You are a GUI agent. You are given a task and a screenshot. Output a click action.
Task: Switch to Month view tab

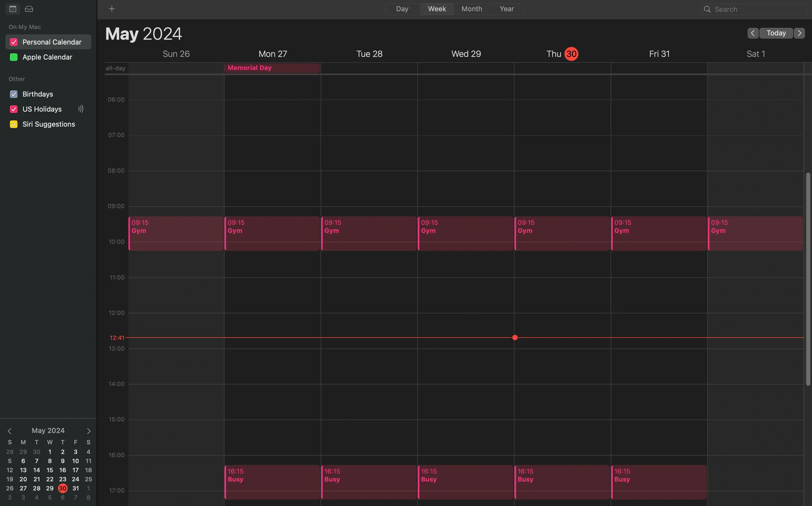[x=472, y=9]
